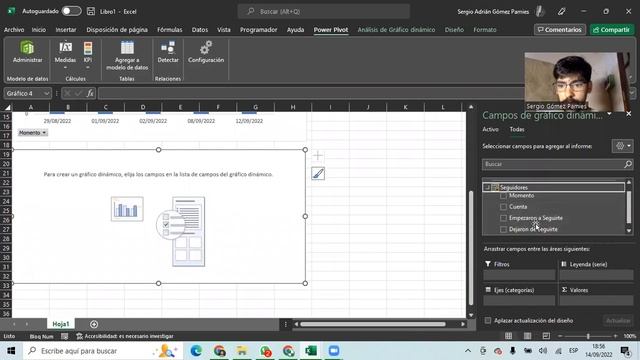Screen dimensions: 640x360
Task: Check Empezaron a Seguirte checkbox
Action: (x=503, y=218)
